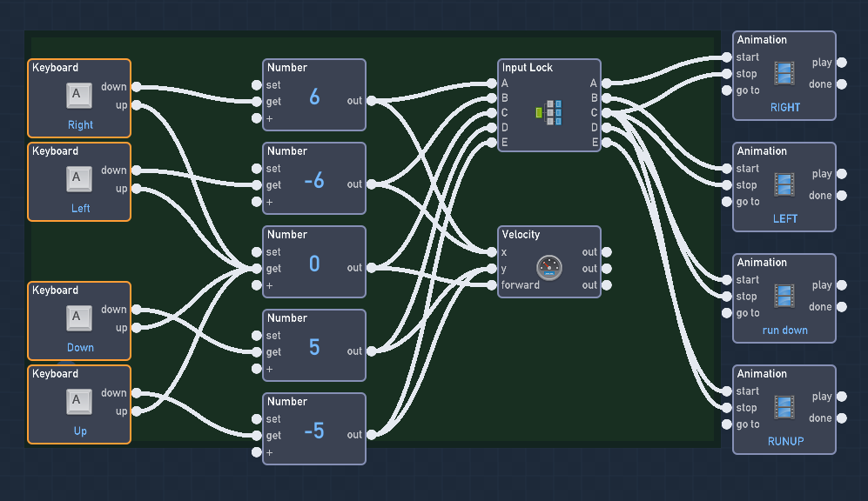Click the film icon in the LEFT Animation node
Screen dimensions: 868x501
(784, 184)
